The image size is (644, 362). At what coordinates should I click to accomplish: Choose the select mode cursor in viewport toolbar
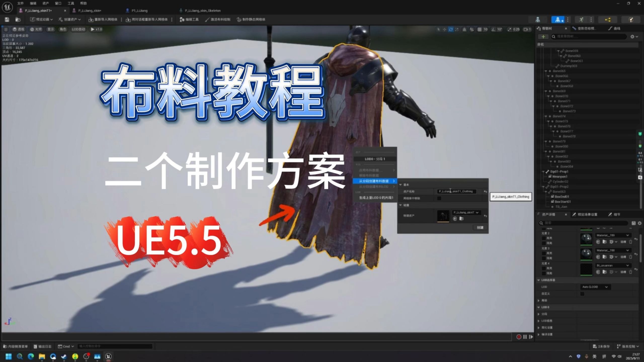[x=438, y=29]
